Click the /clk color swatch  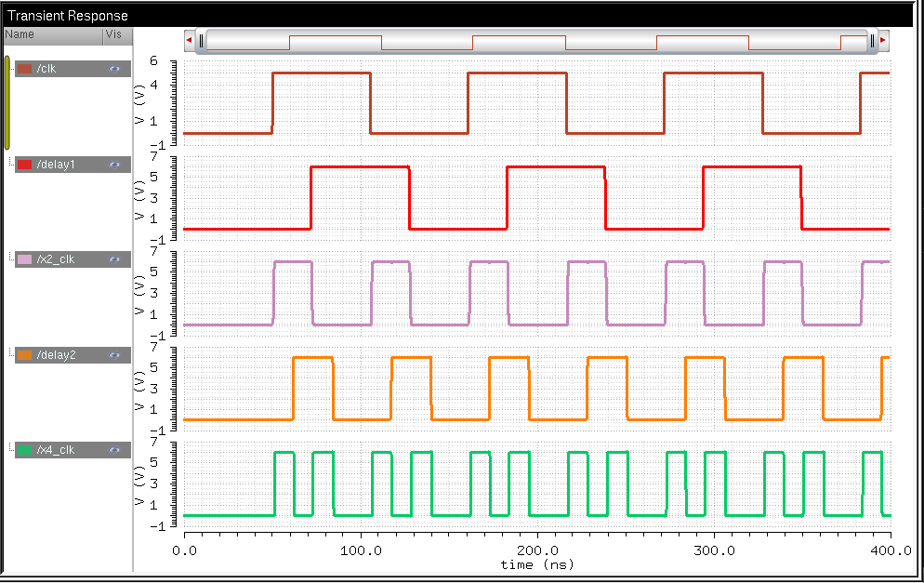click(x=25, y=69)
